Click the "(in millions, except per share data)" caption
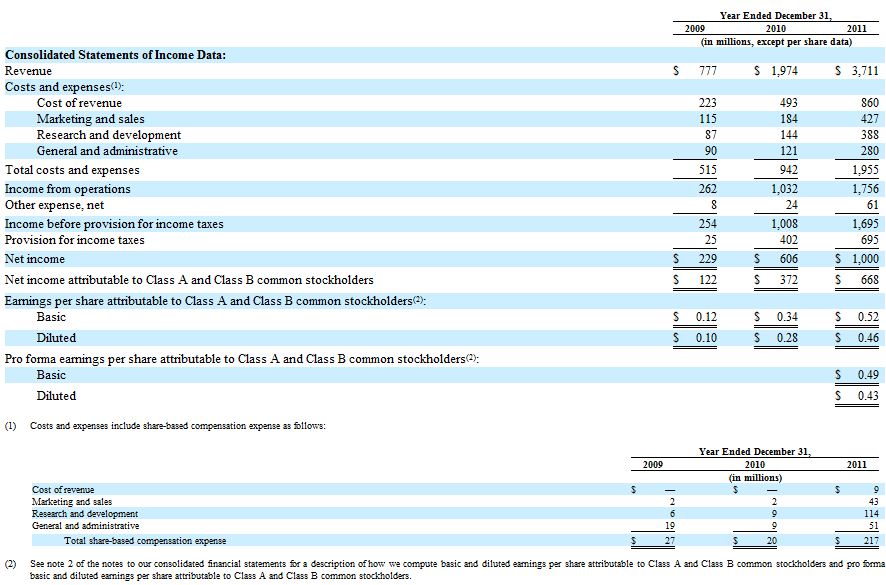The width and height of the screenshot is (886, 585). coord(776,42)
